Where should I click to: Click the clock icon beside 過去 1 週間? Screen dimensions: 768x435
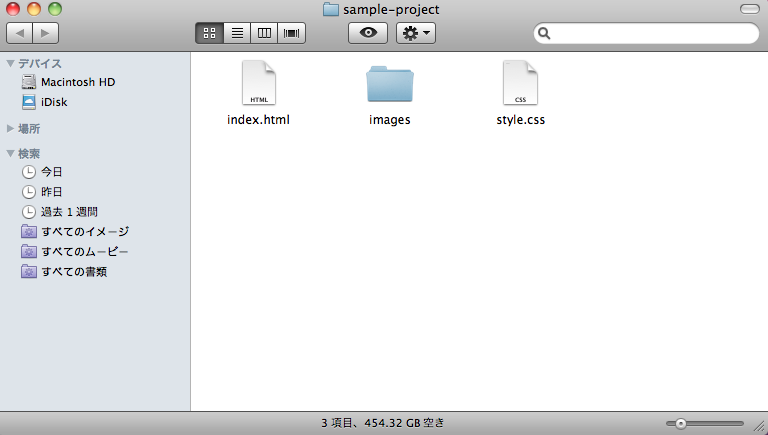point(29,212)
